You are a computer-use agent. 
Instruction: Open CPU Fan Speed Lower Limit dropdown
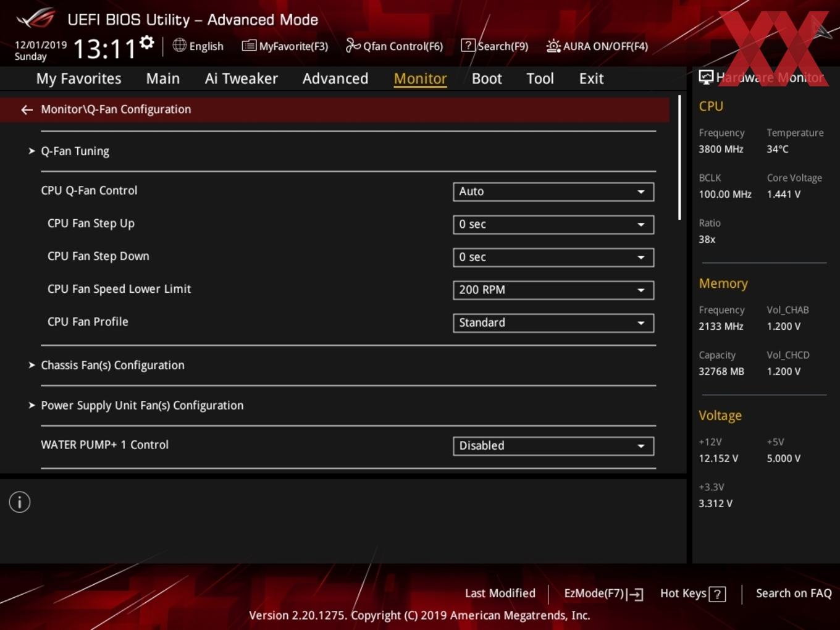click(553, 290)
